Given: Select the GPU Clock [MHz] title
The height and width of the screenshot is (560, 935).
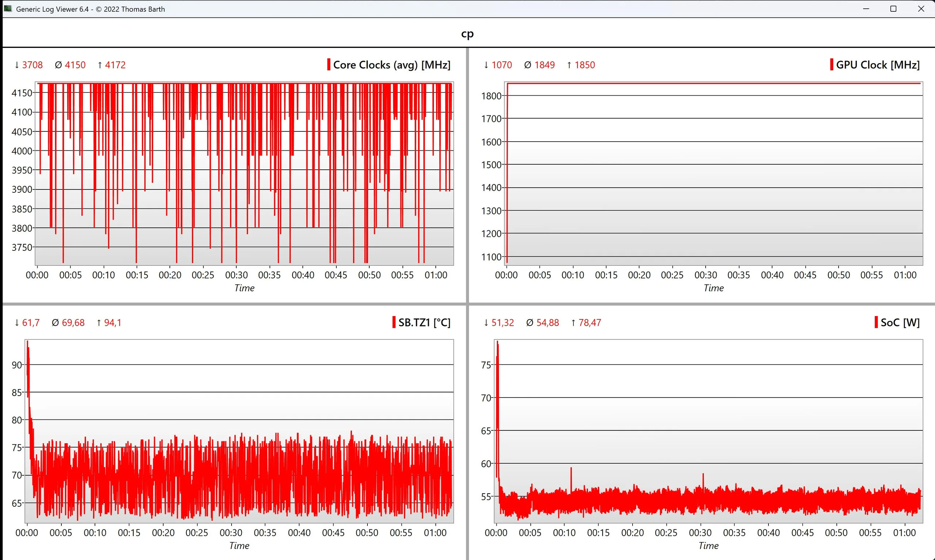Looking at the screenshot, I should tap(878, 65).
